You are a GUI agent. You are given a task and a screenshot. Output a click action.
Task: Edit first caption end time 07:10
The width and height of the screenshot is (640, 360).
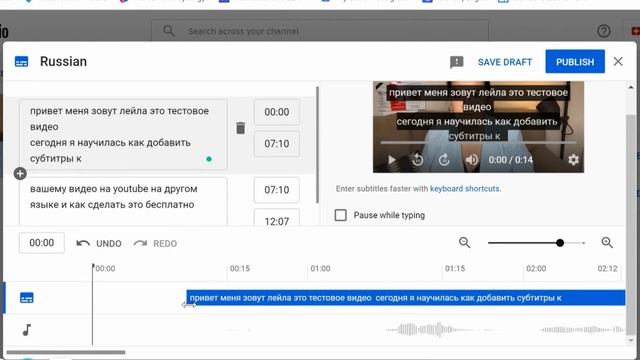click(x=277, y=144)
